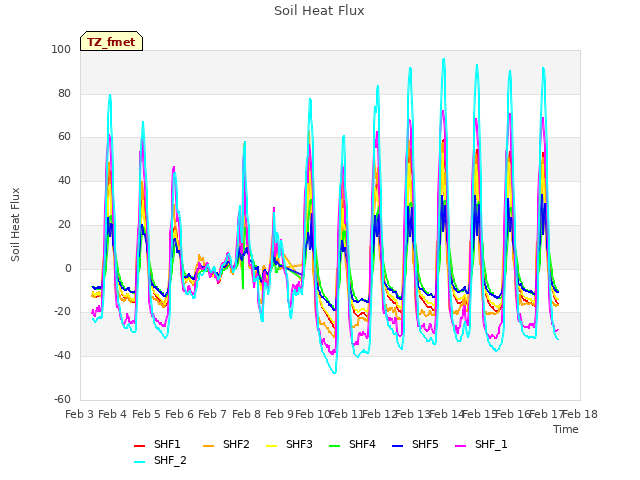Click the SHF_2 cyan legend swatch
This screenshot has width=640, height=480.
[x=140, y=462]
